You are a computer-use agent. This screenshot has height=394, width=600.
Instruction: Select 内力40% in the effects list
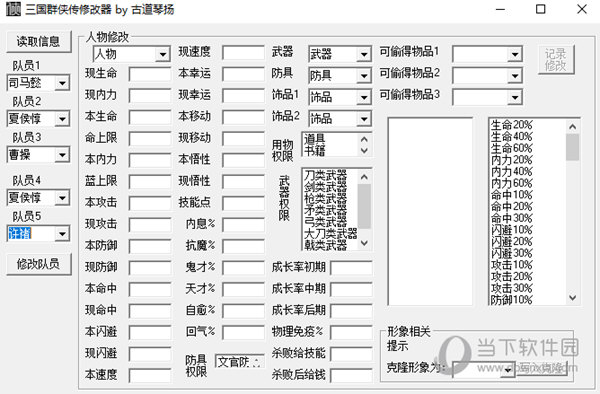coord(512,171)
